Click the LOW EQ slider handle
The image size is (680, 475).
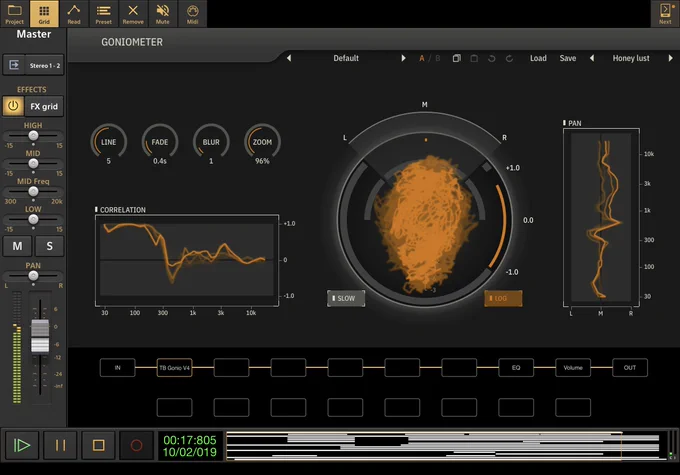33,219
